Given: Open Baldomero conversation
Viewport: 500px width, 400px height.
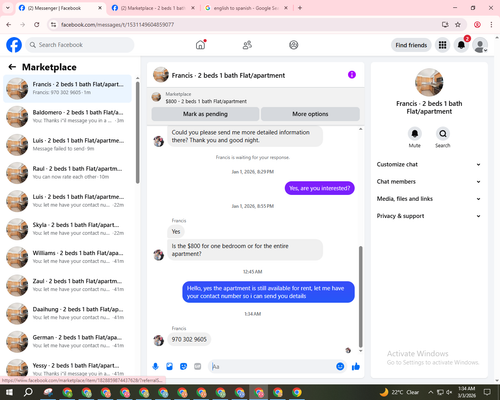Looking at the screenshot, I should pos(67,116).
